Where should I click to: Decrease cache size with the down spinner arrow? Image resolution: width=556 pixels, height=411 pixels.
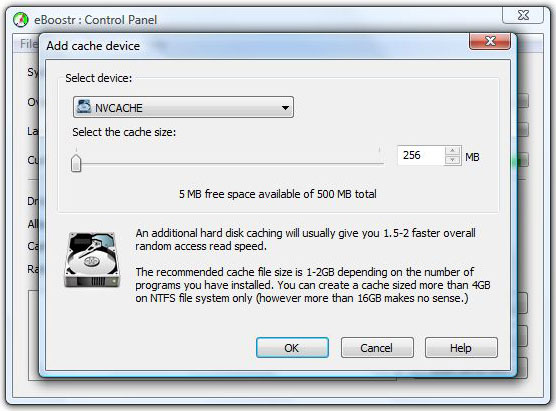[x=452, y=160]
